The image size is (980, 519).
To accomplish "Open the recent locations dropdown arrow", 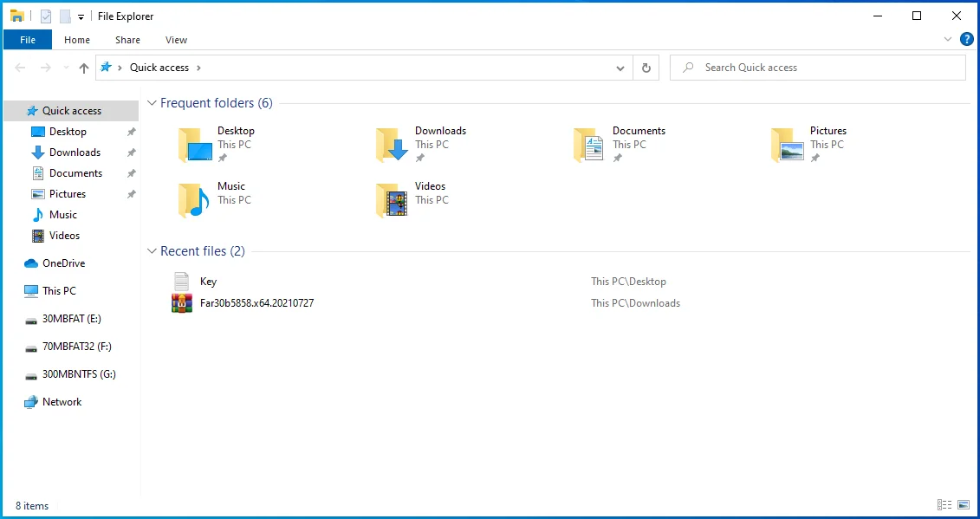I will tap(66, 68).
